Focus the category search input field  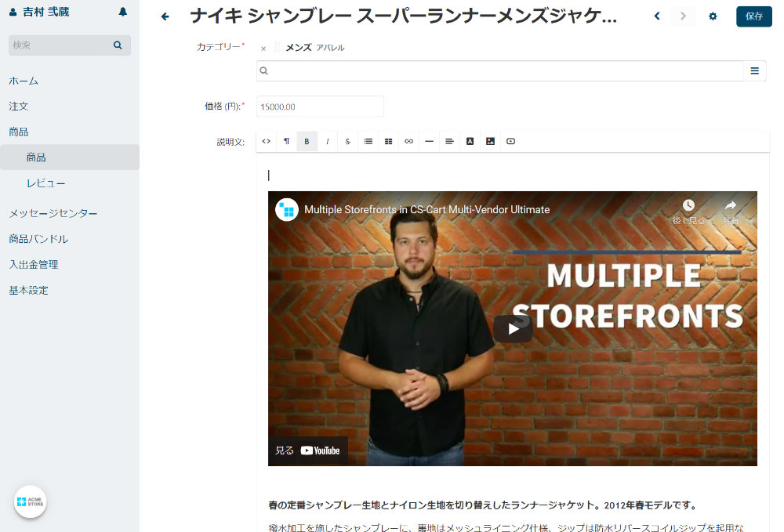pyautogui.click(x=500, y=71)
